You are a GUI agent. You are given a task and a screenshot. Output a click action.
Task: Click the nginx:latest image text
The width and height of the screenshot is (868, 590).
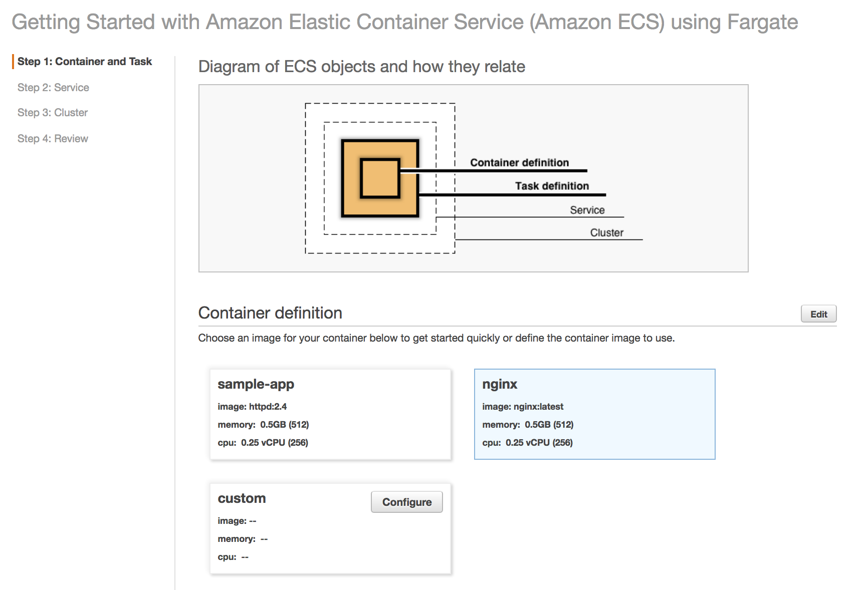click(x=523, y=407)
